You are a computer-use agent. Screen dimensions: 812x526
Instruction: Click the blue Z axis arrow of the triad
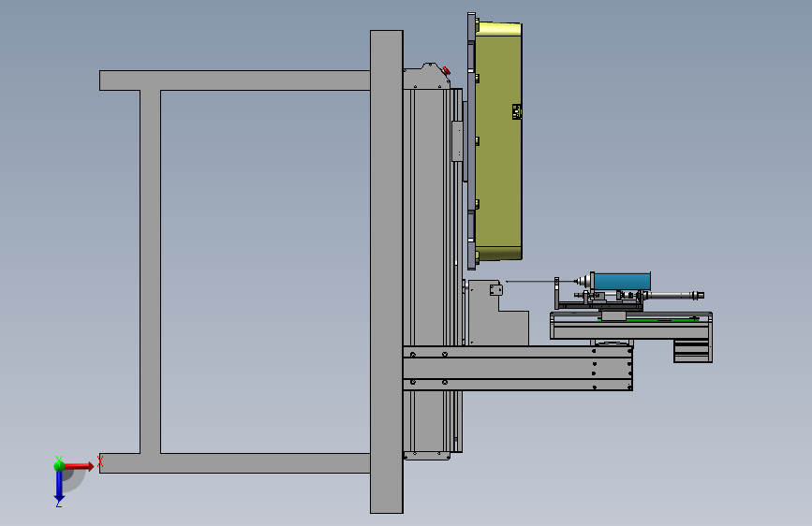tap(59, 487)
